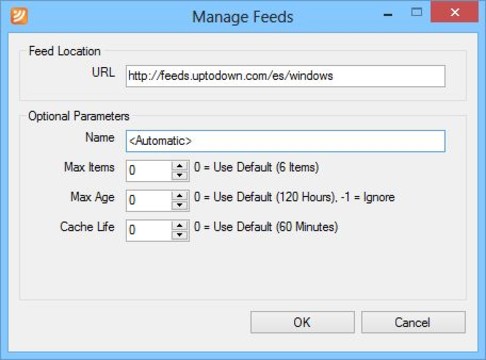Viewport: 486px width, 360px height.
Task: Click inside the Max Age number box
Action: 149,200
